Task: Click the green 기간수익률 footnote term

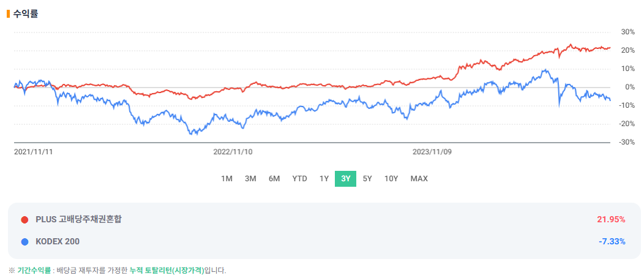Action: coord(34,271)
